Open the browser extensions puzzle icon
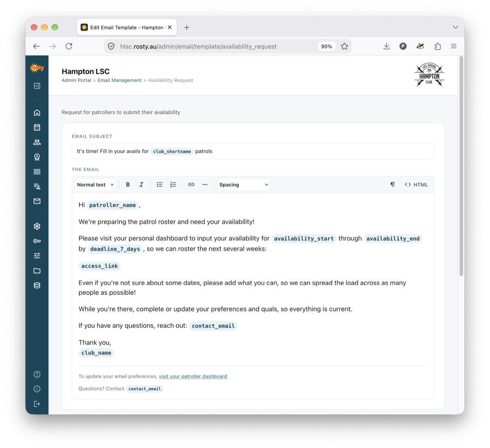490x448 pixels. coord(437,46)
